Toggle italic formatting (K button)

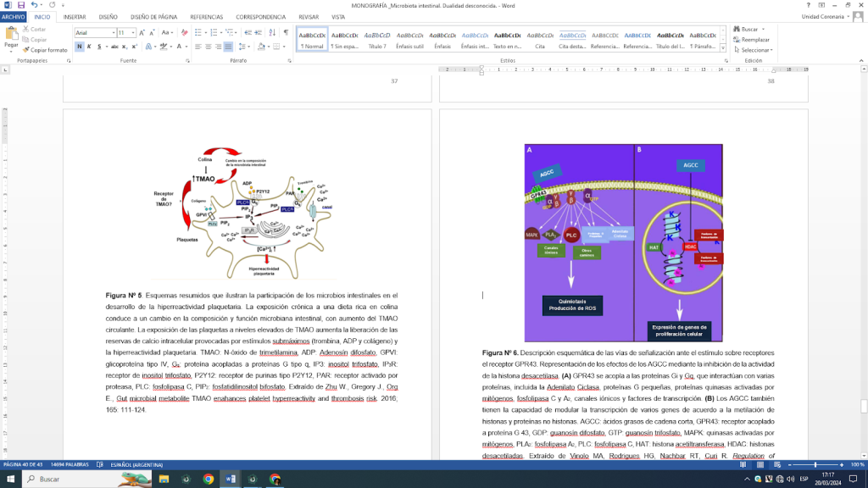90,47
